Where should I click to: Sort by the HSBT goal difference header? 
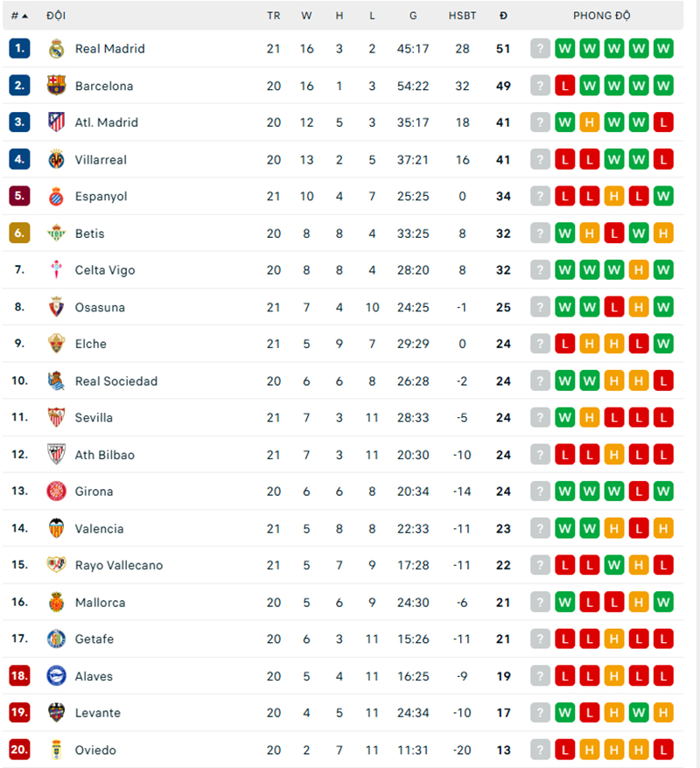click(x=462, y=16)
